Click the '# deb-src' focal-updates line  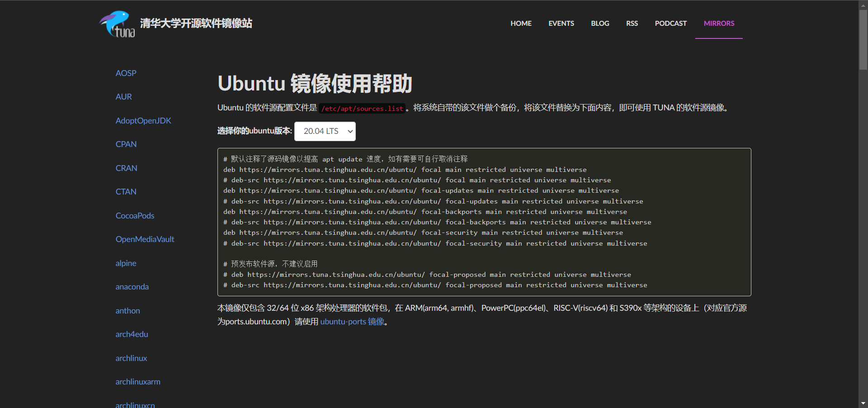[433, 201]
